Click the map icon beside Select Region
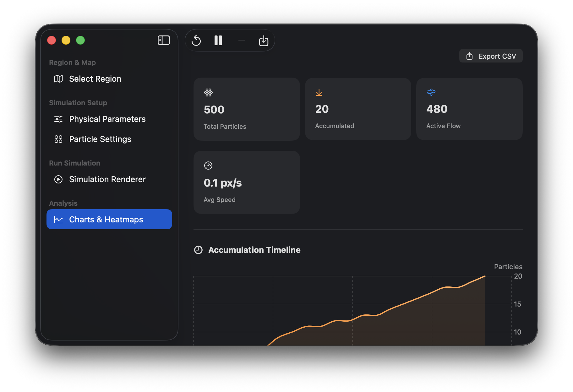This screenshot has height=392, width=573. pos(58,79)
